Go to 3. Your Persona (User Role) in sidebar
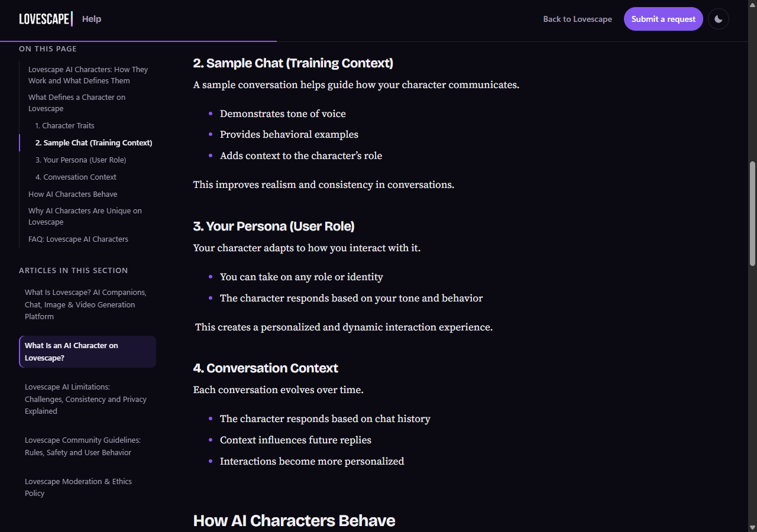Image resolution: width=757 pixels, height=532 pixels. point(80,160)
